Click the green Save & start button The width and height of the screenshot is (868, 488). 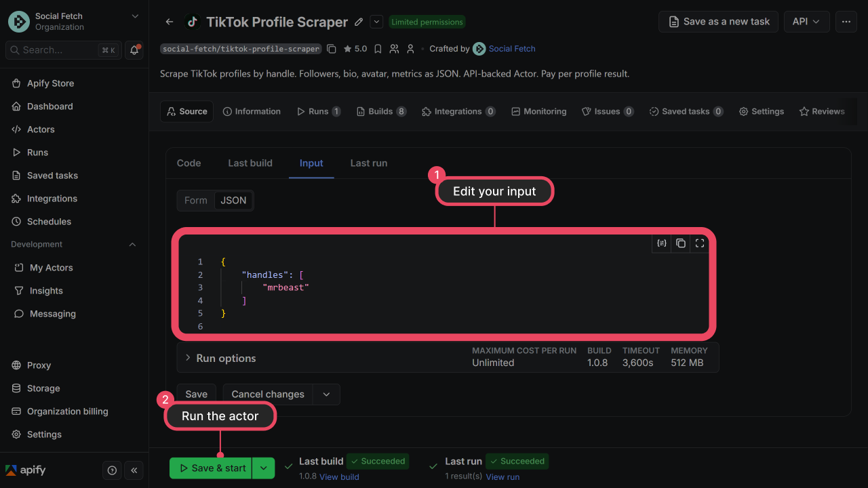point(211,468)
